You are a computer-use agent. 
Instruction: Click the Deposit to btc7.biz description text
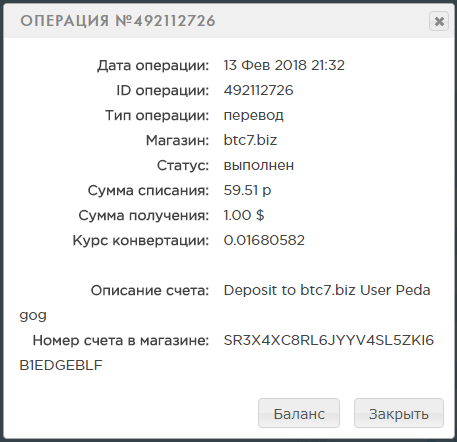[x=289, y=290]
